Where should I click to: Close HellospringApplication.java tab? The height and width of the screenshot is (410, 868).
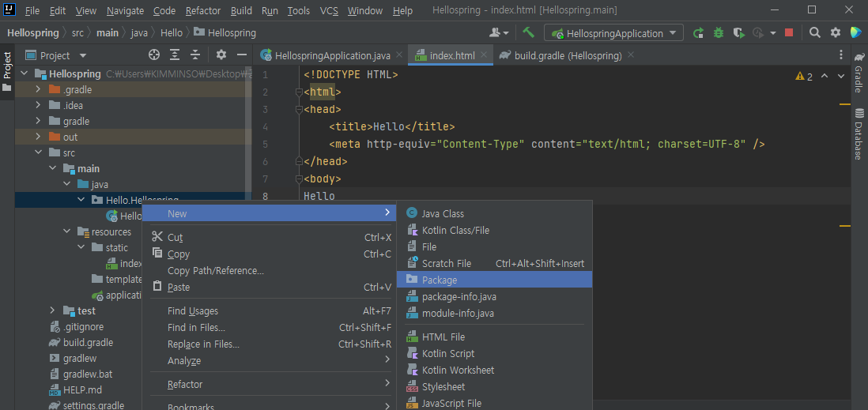click(400, 55)
